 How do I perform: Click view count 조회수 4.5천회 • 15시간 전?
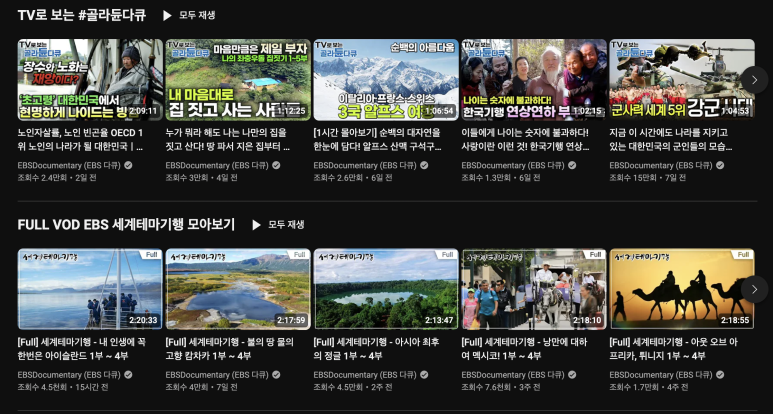coord(63,387)
